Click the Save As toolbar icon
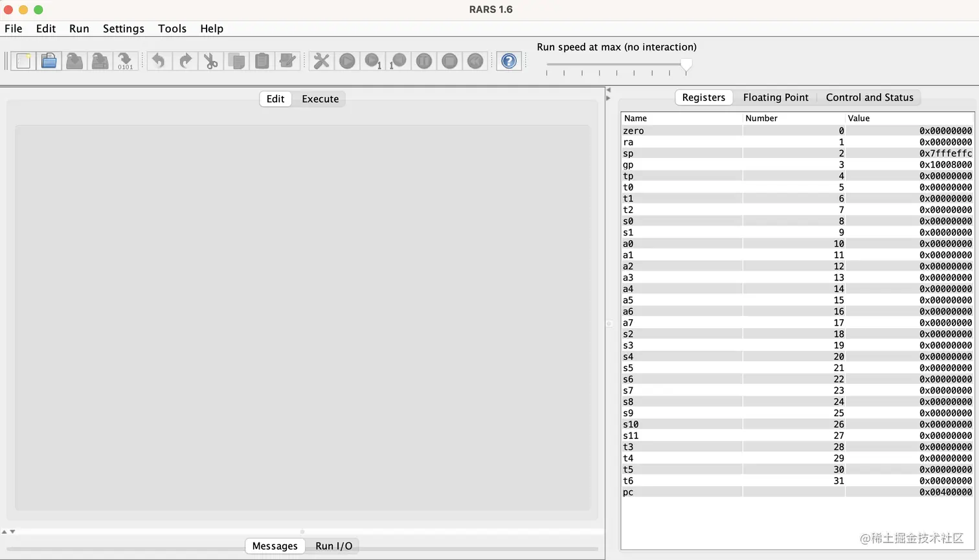Image resolution: width=979 pixels, height=560 pixels. (100, 61)
